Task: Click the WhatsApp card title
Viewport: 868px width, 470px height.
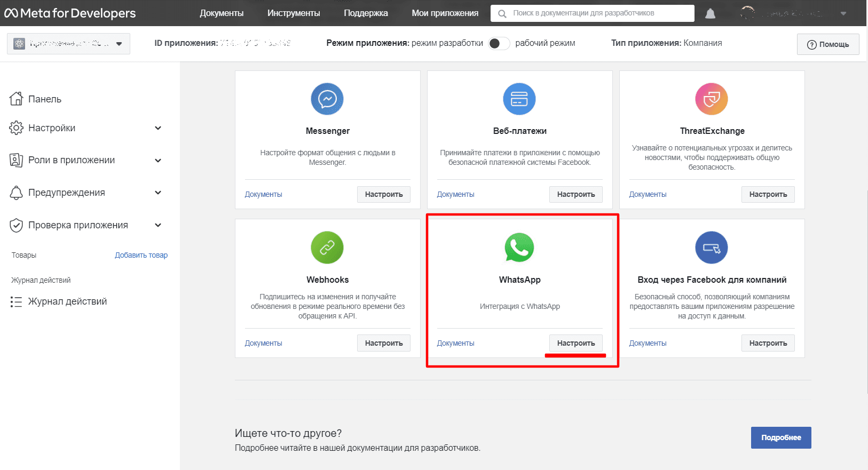Action: tap(520, 280)
